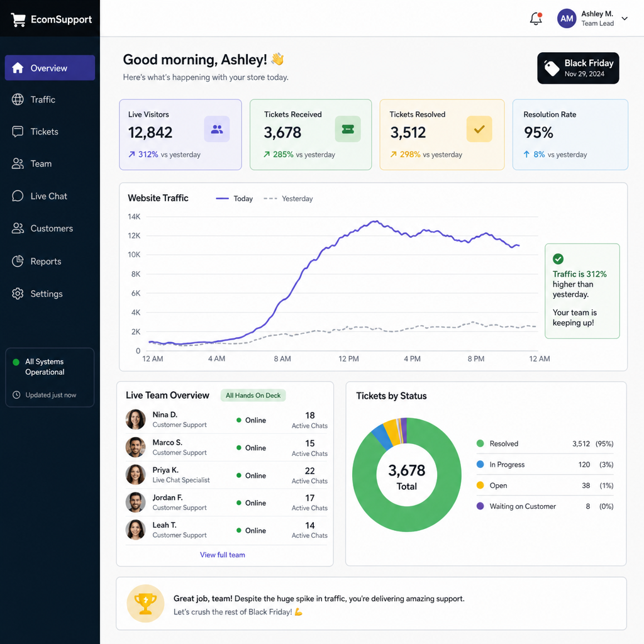Viewport: 644px width, 644px height.
Task: Click the purple Waiting on Customer dot
Action: click(x=480, y=506)
